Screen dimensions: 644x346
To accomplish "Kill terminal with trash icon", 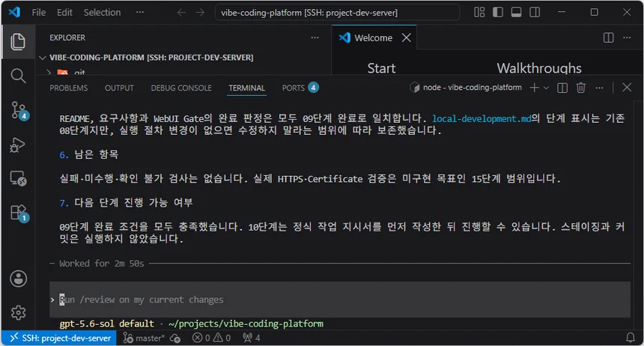I will (581, 88).
